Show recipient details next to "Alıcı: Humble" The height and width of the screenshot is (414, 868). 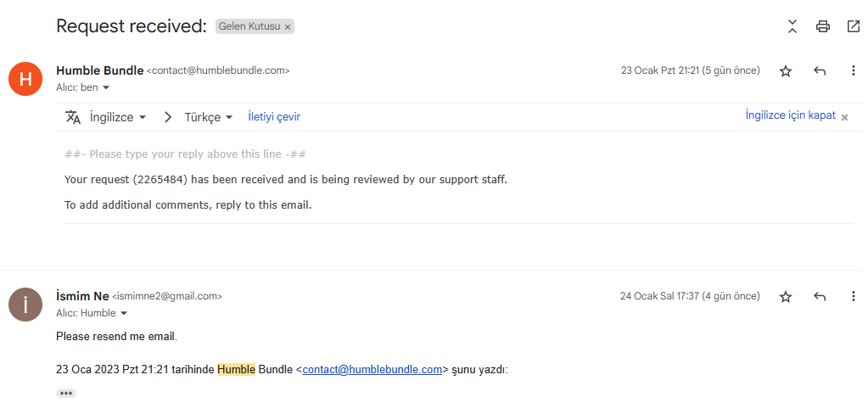pos(123,313)
